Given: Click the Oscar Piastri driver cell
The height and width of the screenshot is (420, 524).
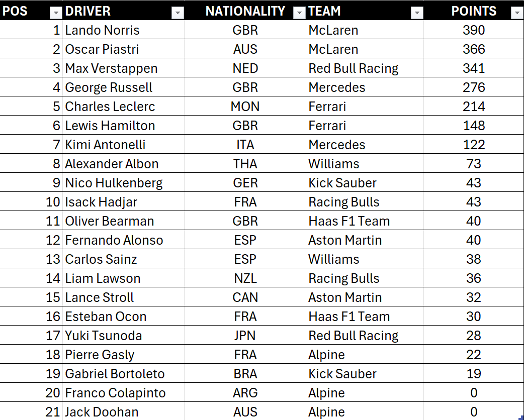Looking at the screenshot, I should coord(102,49).
